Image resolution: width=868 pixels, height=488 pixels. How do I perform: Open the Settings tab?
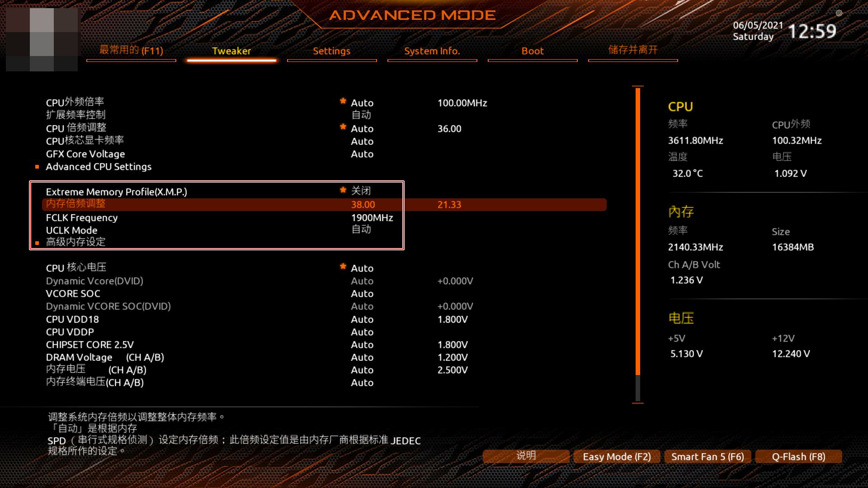click(331, 51)
